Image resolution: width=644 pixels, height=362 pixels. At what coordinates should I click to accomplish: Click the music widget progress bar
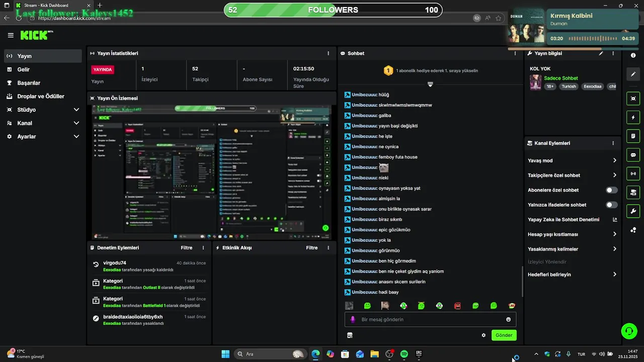(x=574, y=49)
